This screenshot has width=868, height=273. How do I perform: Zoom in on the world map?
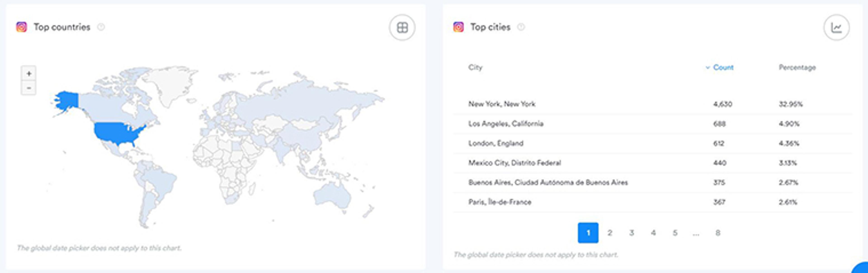click(x=29, y=73)
